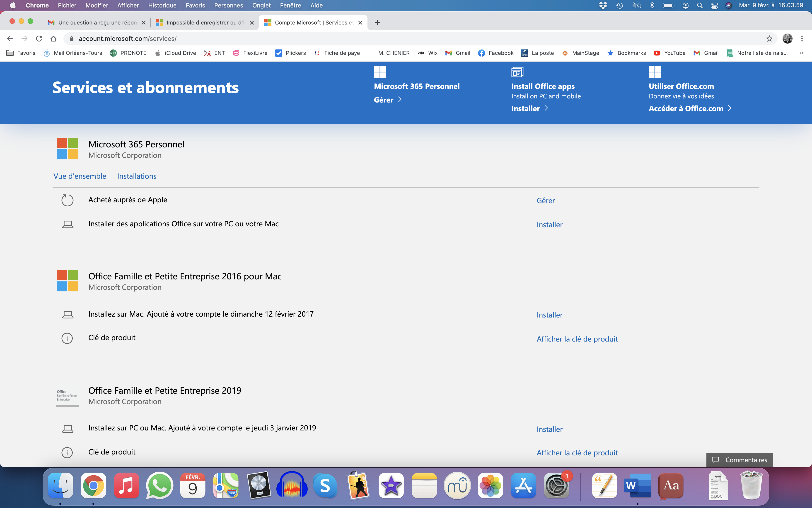Image resolution: width=812 pixels, height=508 pixels.
Task: Open the Music app in the dock
Action: coord(126,486)
